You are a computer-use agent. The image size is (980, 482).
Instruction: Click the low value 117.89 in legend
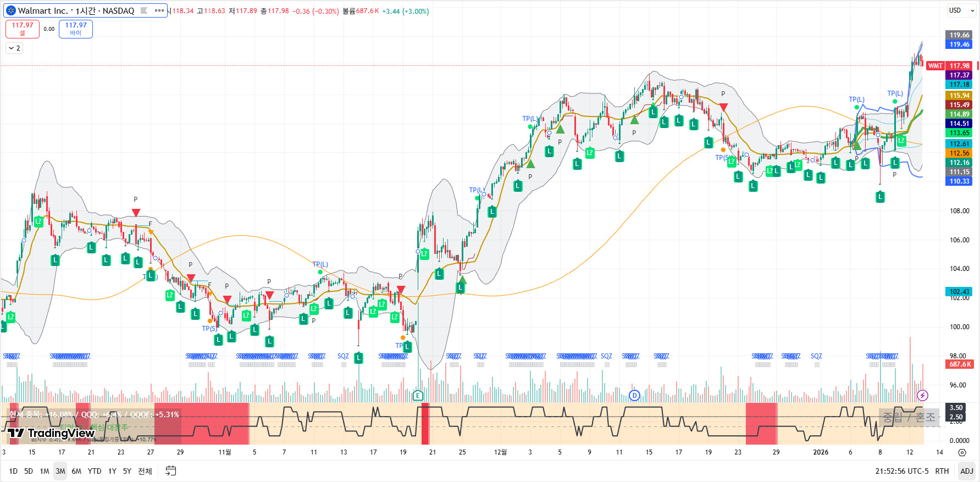(246, 11)
